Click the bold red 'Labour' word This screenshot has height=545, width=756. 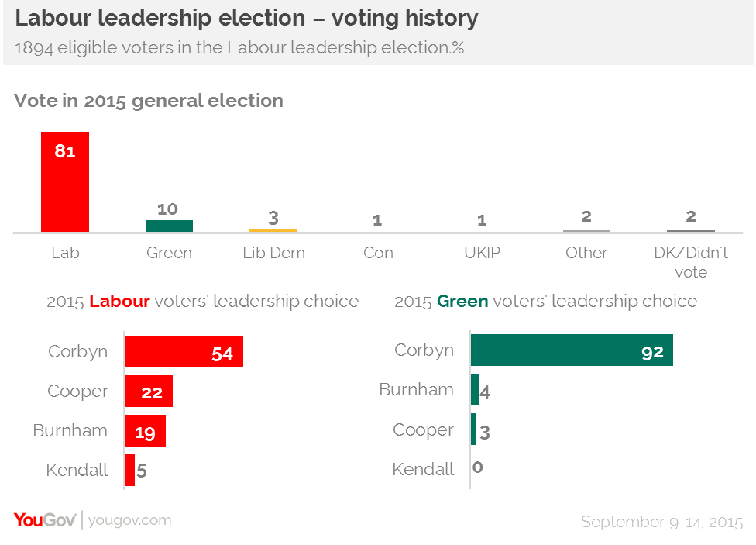coord(119,302)
